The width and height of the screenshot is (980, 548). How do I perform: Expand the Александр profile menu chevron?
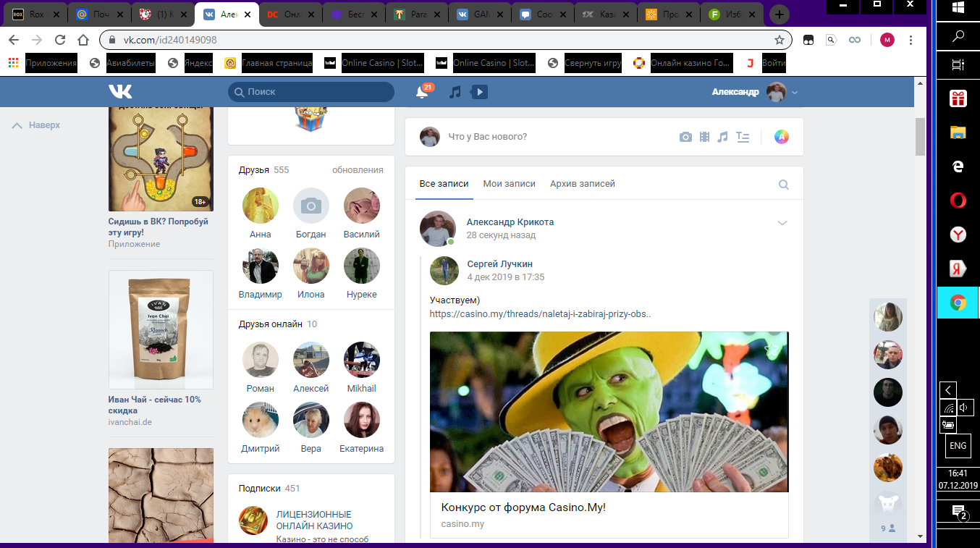click(x=795, y=92)
